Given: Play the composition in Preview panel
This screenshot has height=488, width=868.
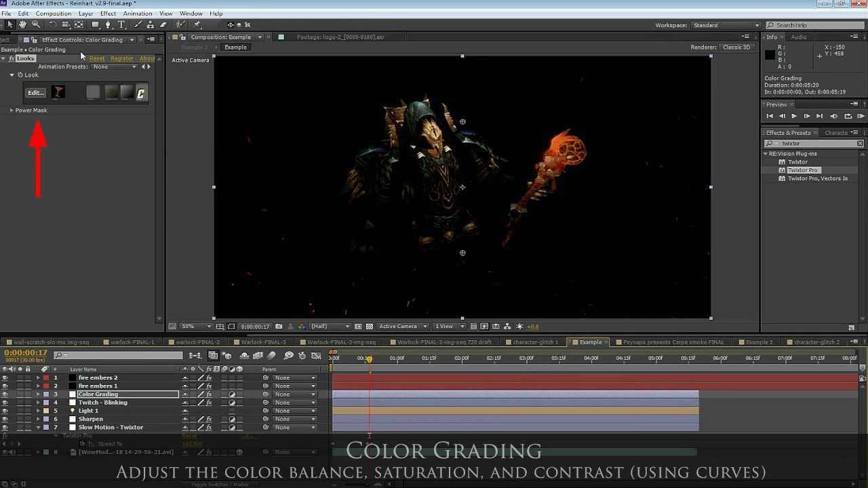Looking at the screenshot, I should [x=794, y=117].
